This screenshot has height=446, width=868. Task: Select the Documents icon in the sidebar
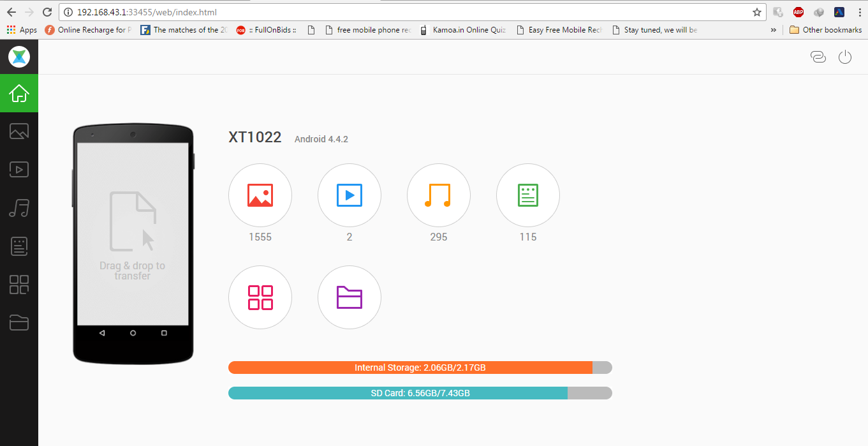[18, 246]
